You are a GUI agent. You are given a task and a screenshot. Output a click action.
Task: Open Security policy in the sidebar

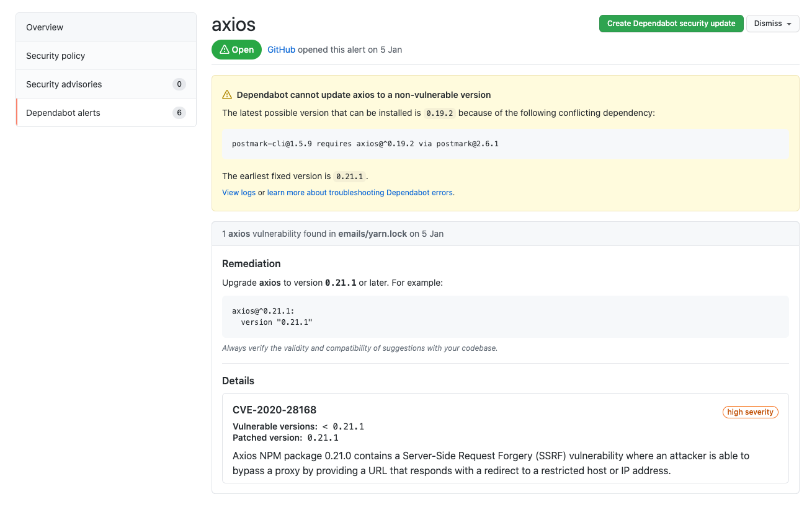(106, 56)
